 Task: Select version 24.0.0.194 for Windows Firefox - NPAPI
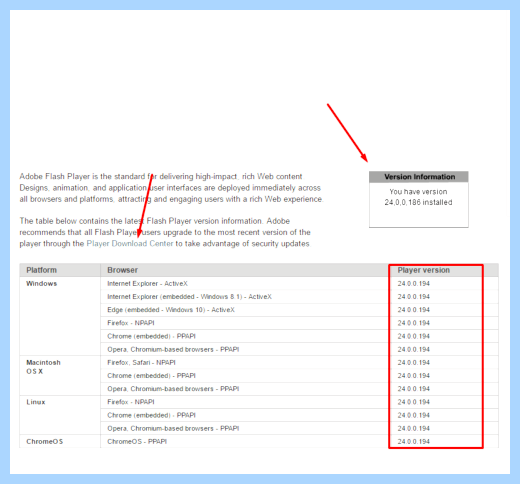pyautogui.click(x=414, y=323)
